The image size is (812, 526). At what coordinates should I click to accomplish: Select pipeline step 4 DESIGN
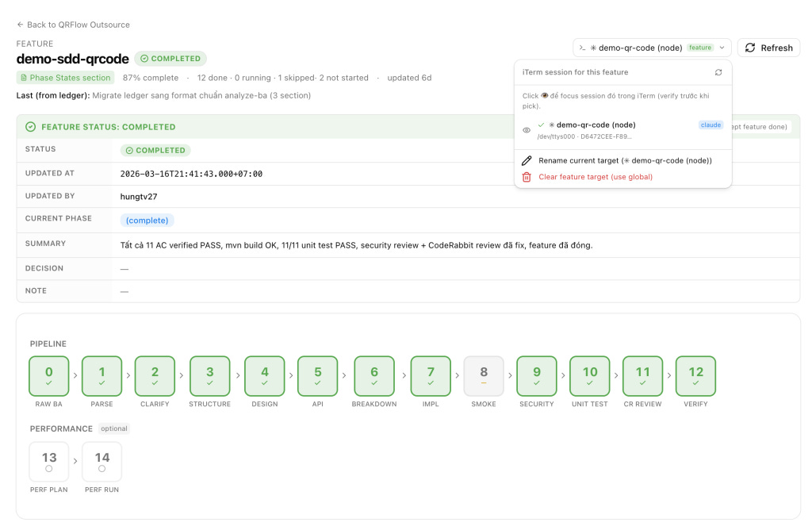(x=265, y=376)
